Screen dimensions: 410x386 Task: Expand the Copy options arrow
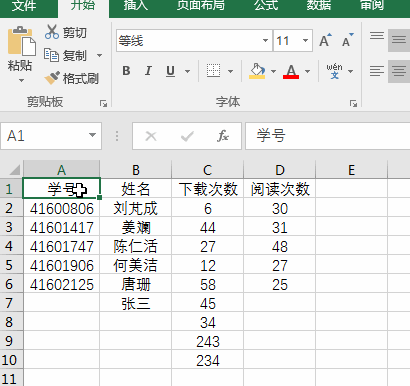click(99, 55)
